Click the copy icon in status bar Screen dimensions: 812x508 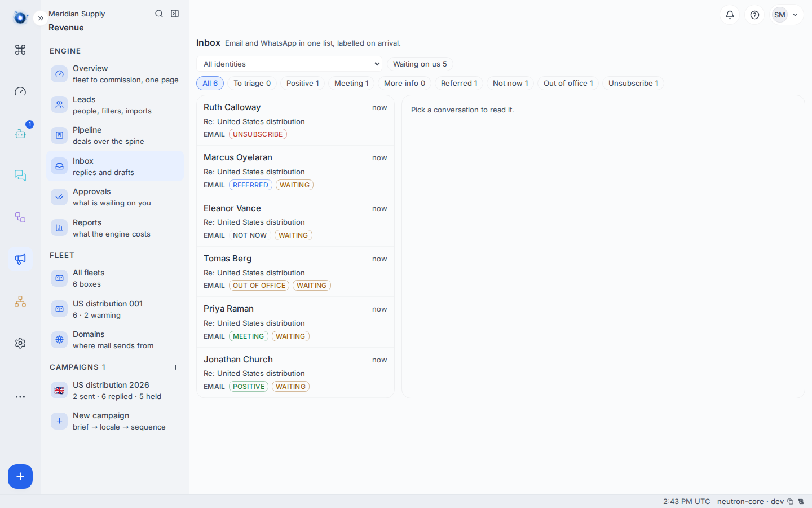tap(791, 501)
